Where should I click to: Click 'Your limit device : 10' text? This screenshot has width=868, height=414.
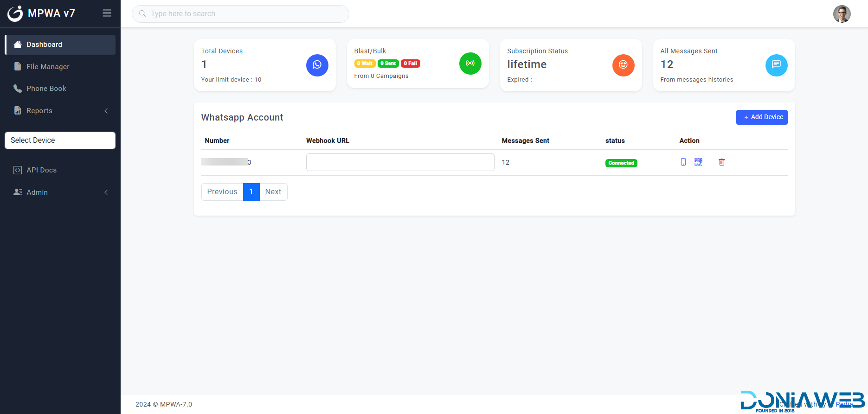(x=231, y=80)
